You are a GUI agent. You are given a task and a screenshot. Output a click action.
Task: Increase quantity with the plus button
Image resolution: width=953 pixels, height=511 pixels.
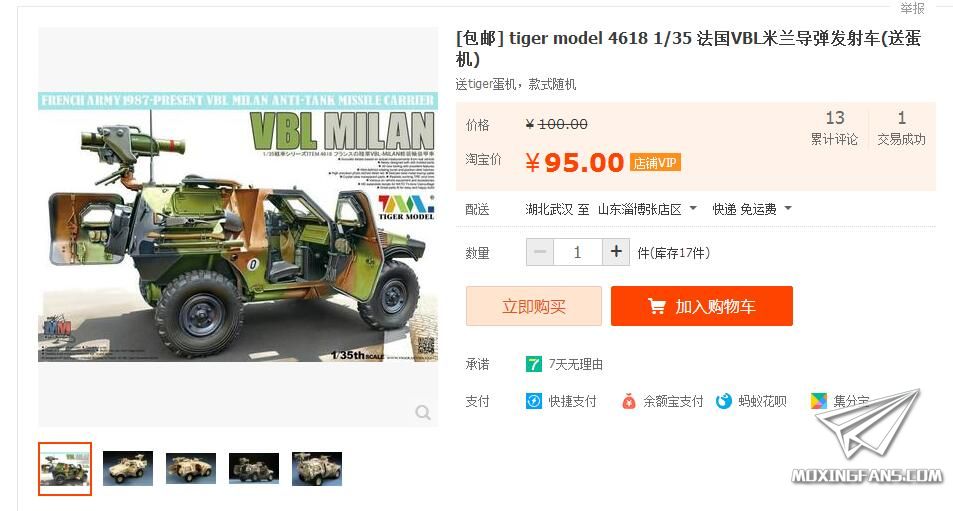coord(616,252)
